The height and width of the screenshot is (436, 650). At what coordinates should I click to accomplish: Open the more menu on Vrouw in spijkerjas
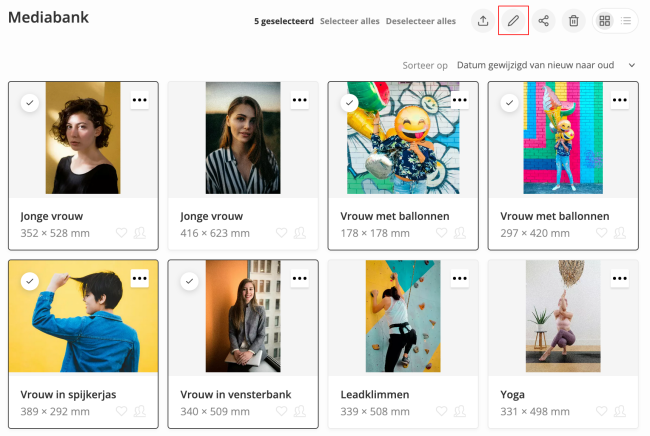click(x=139, y=279)
